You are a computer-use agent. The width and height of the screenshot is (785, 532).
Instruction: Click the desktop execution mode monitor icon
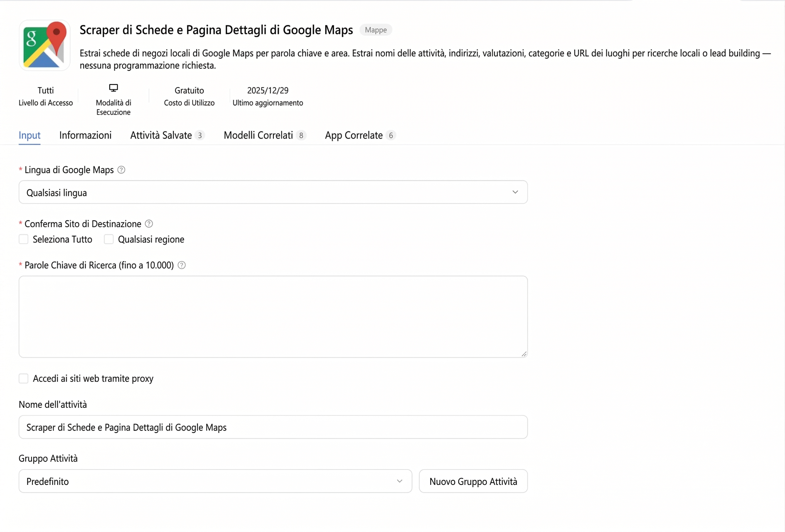point(114,88)
